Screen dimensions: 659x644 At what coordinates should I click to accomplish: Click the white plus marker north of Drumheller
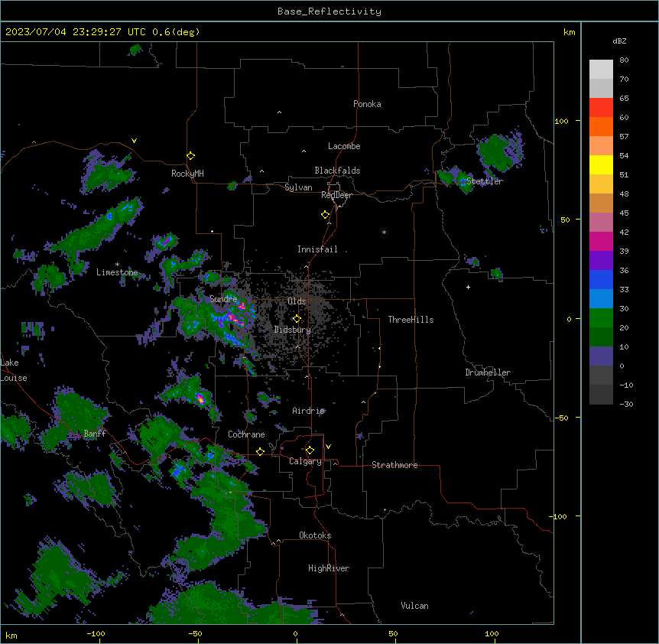[x=468, y=287]
